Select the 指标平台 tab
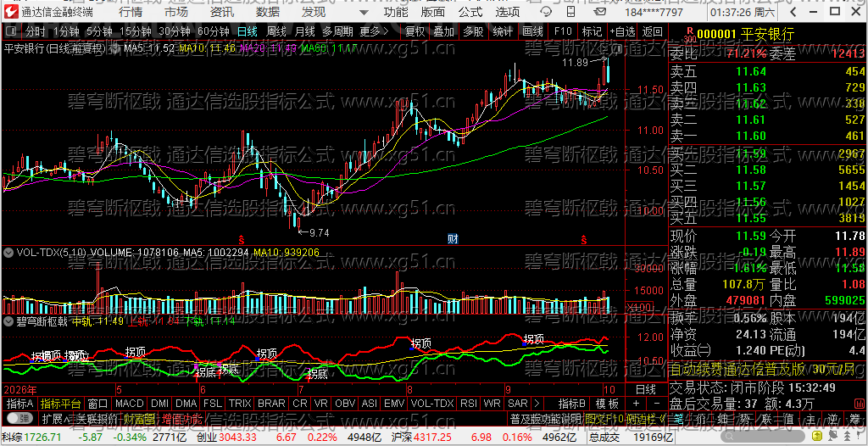The height and width of the screenshot is (446, 868). click(x=61, y=404)
